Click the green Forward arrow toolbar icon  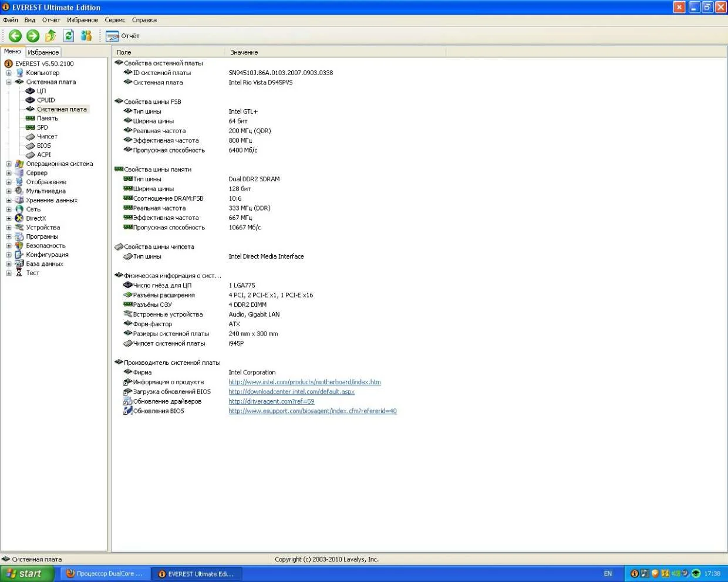click(x=33, y=36)
